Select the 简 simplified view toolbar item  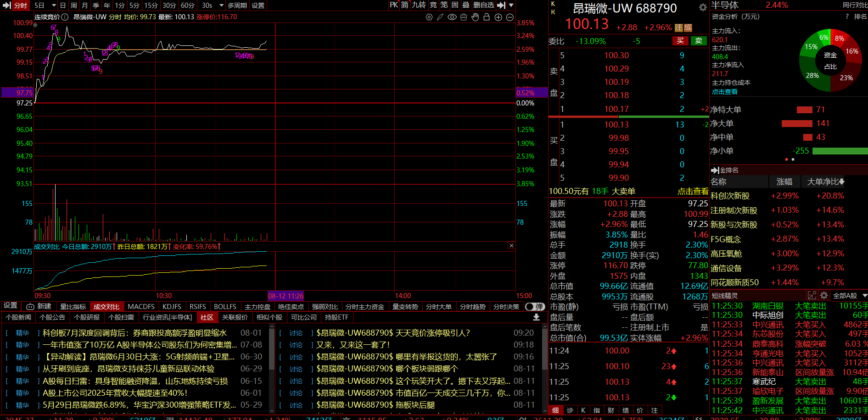point(404,5)
